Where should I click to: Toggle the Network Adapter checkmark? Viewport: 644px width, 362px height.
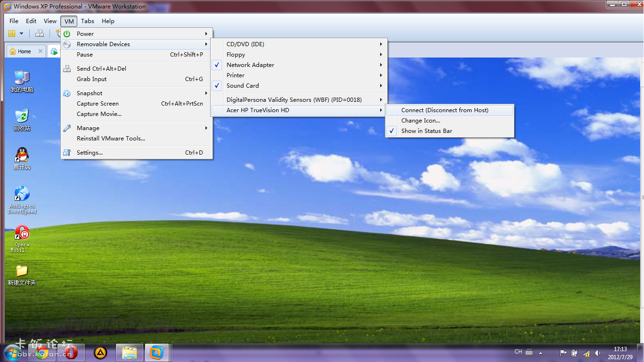(x=217, y=65)
